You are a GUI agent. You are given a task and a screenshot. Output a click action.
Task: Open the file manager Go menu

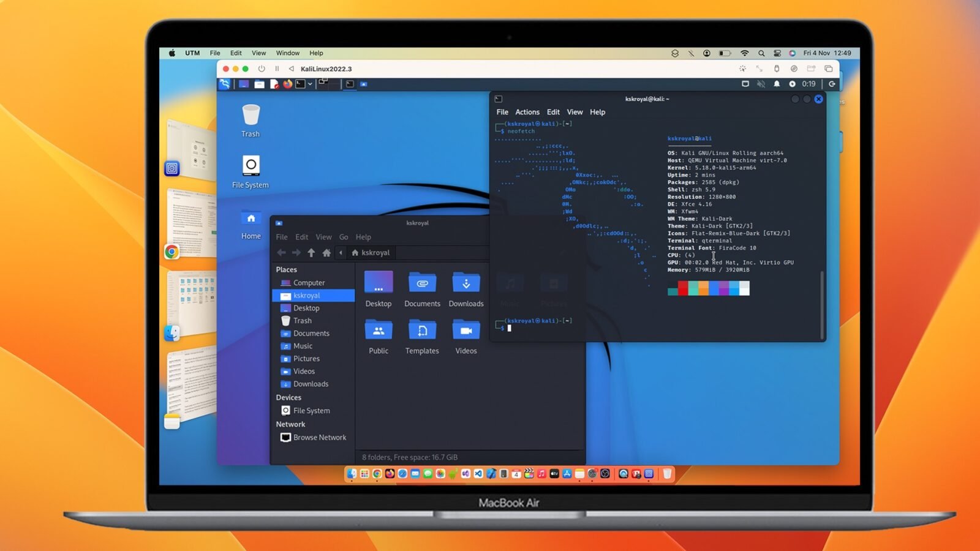(x=344, y=237)
